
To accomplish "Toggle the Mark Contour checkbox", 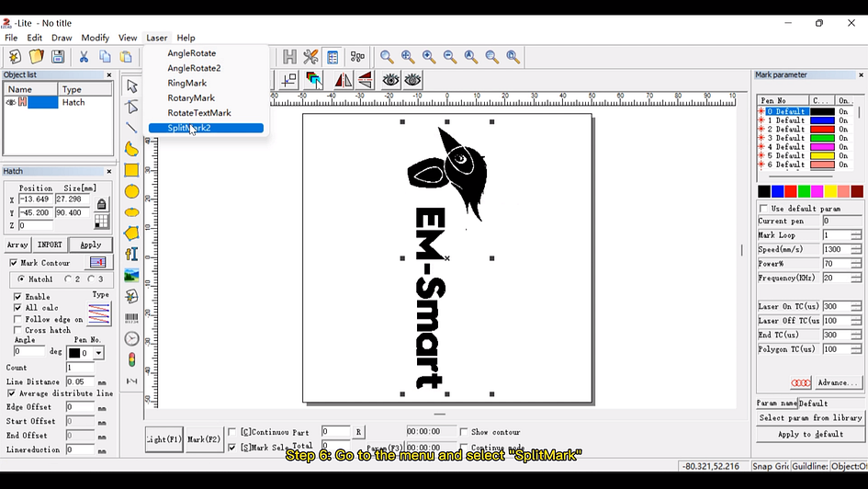I will coord(14,263).
